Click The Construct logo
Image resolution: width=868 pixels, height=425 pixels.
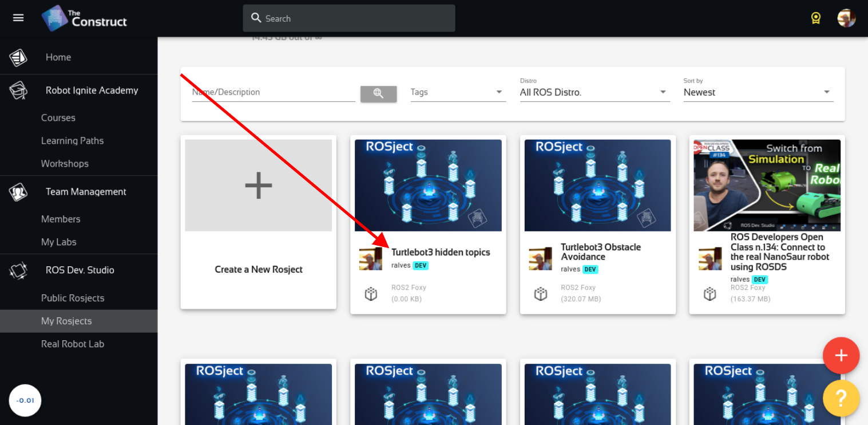85,18
